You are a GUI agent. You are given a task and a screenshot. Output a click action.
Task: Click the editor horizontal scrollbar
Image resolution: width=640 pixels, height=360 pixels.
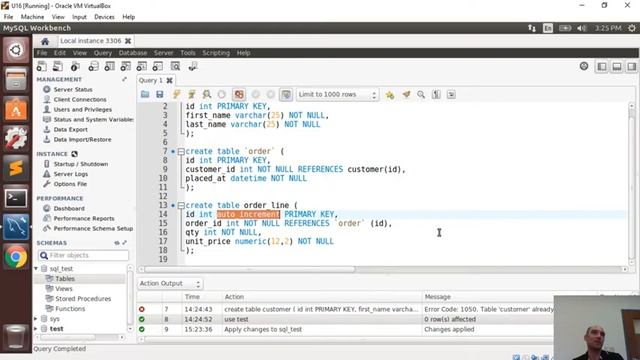(250, 269)
